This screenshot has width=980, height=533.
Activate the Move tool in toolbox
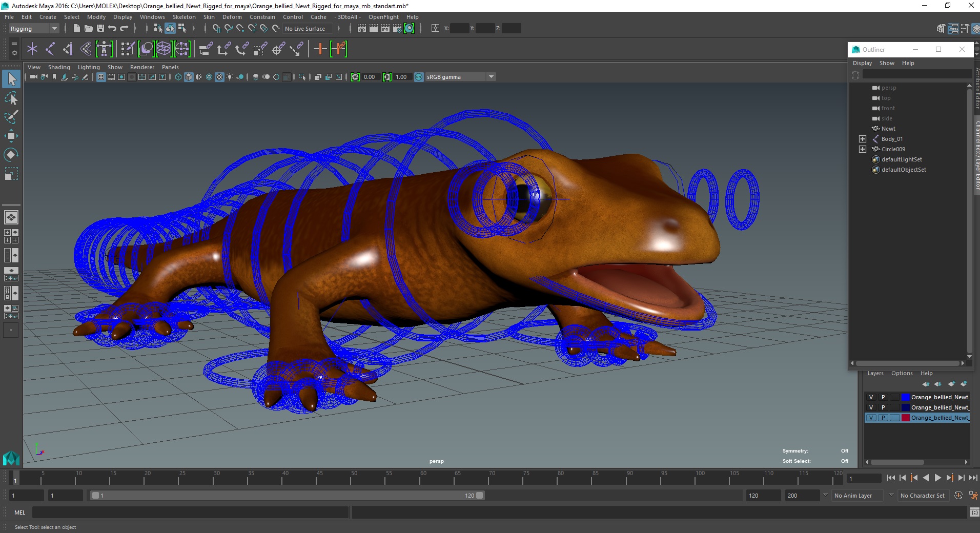coord(11,136)
